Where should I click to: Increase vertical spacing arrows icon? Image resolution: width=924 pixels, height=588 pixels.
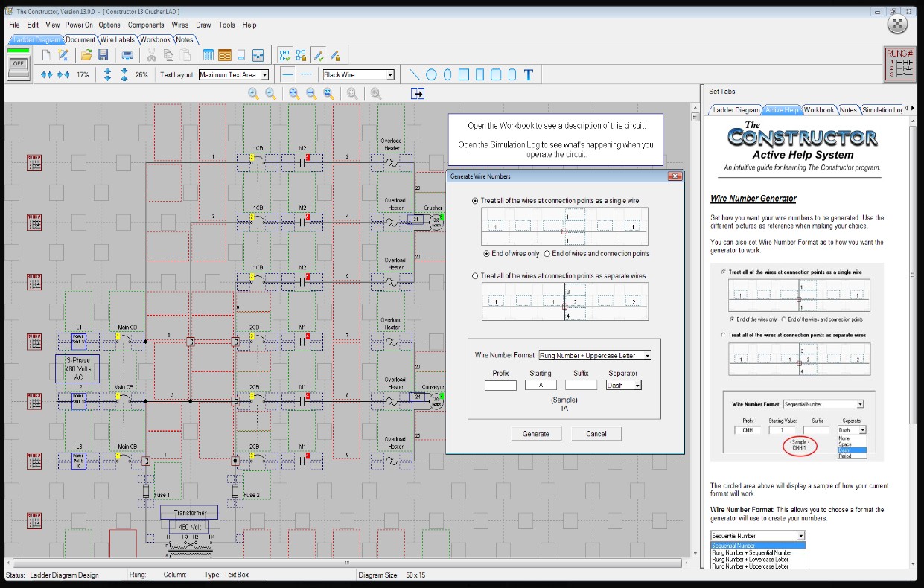tap(107, 74)
